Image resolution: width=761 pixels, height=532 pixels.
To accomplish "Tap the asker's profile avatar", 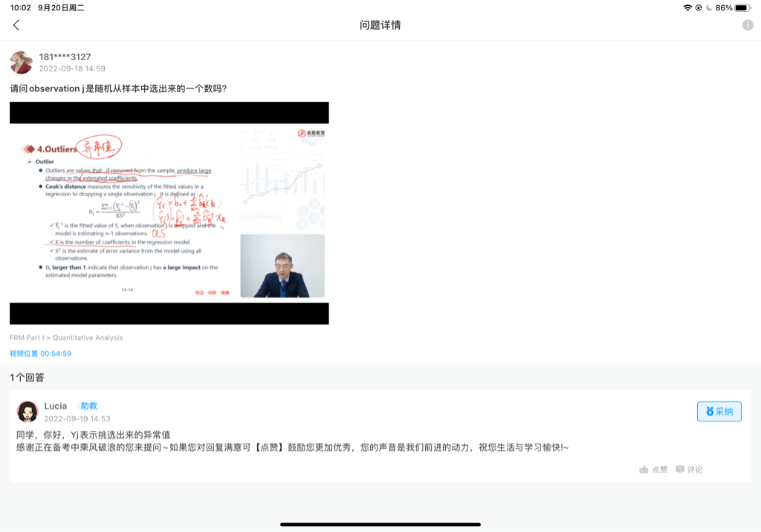I will click(x=22, y=62).
